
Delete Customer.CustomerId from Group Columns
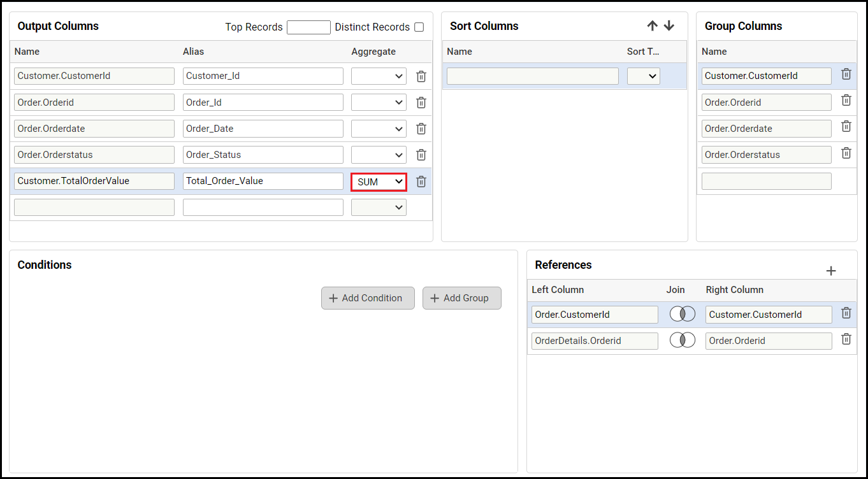click(x=846, y=75)
